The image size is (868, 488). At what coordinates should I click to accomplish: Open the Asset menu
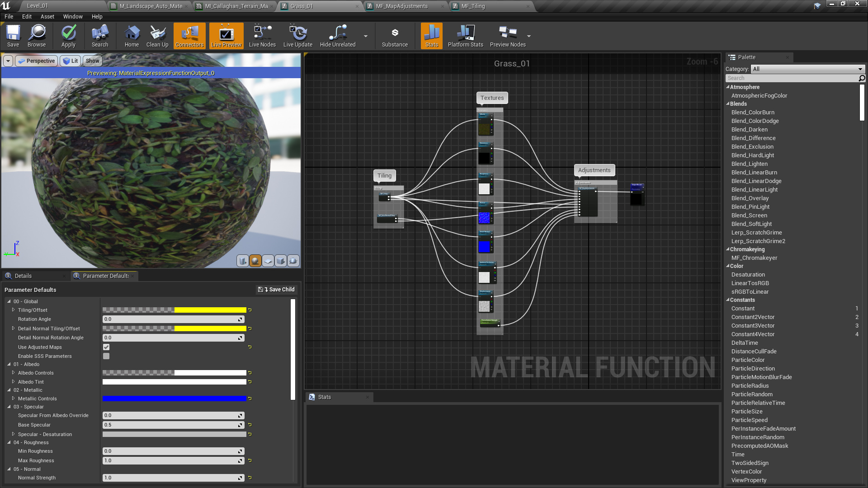click(47, 17)
